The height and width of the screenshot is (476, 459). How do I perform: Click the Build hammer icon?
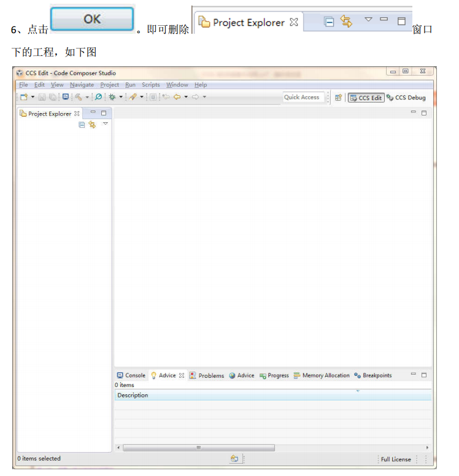tap(79, 97)
